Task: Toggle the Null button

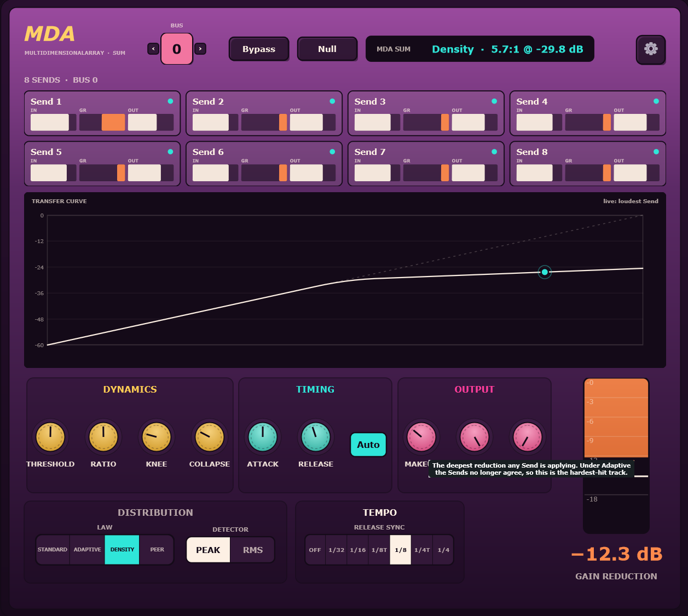Action: click(327, 49)
